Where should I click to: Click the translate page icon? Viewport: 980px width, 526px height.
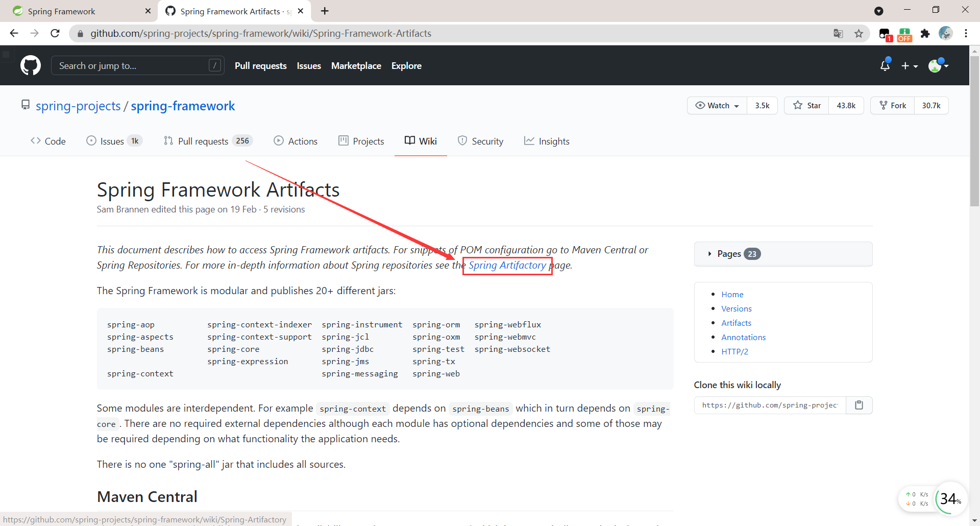pos(838,33)
